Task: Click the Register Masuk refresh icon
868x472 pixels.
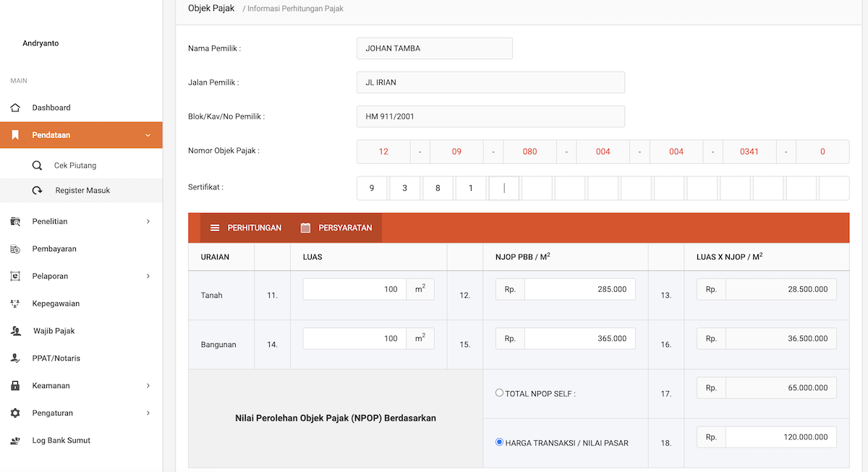Action: [x=37, y=191]
